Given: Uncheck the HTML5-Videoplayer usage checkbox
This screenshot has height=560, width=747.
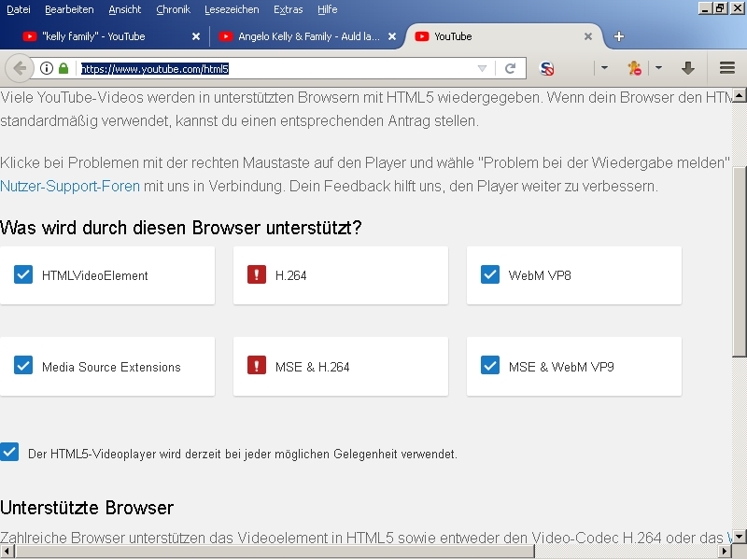Looking at the screenshot, I should pos(9,453).
